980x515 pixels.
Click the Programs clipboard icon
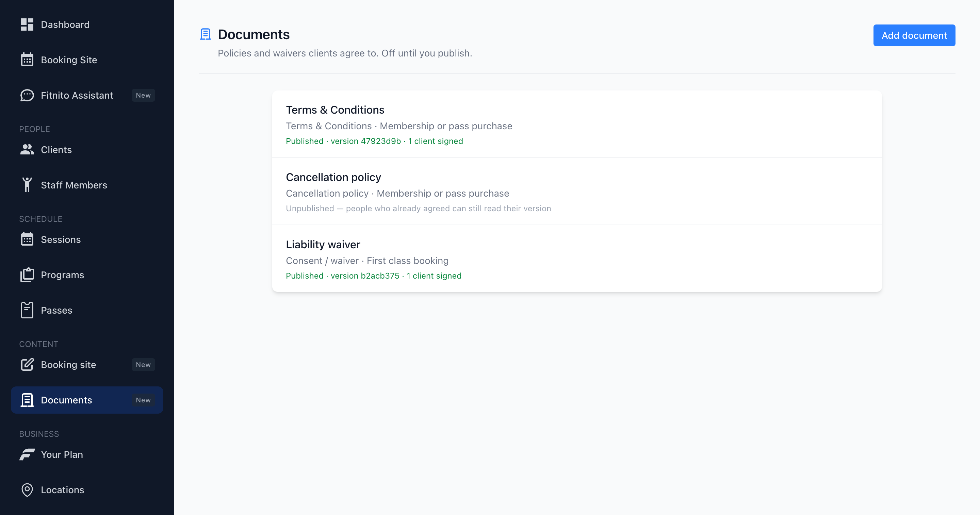27,275
